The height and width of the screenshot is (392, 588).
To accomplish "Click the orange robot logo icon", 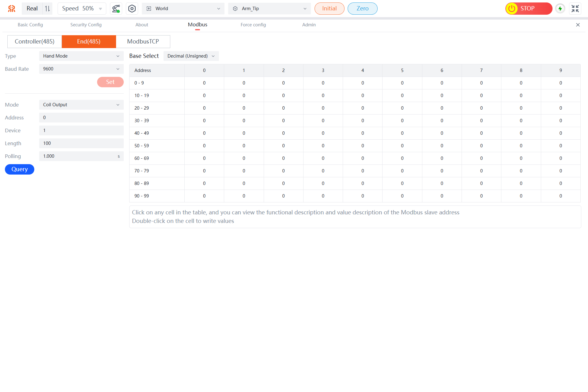I will 12,9.
